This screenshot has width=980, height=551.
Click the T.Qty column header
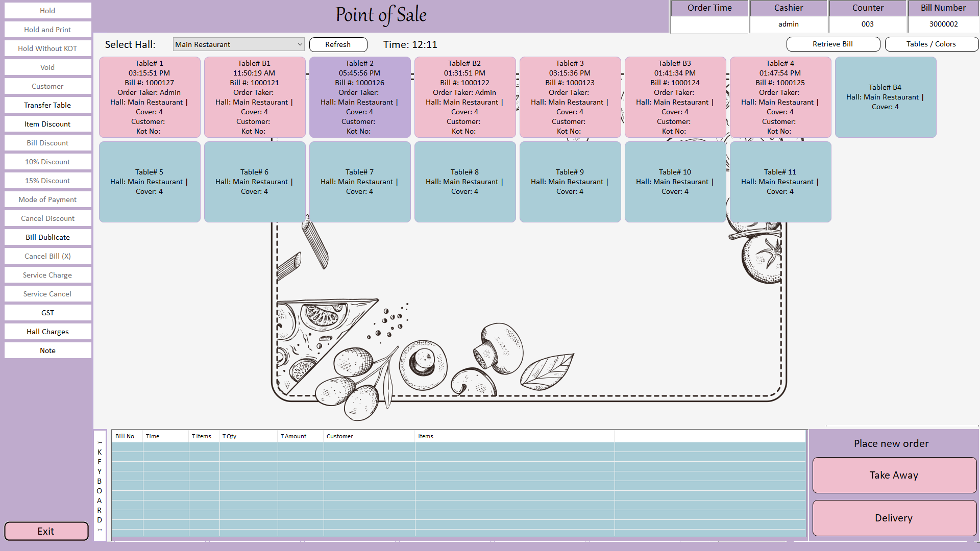coord(249,436)
